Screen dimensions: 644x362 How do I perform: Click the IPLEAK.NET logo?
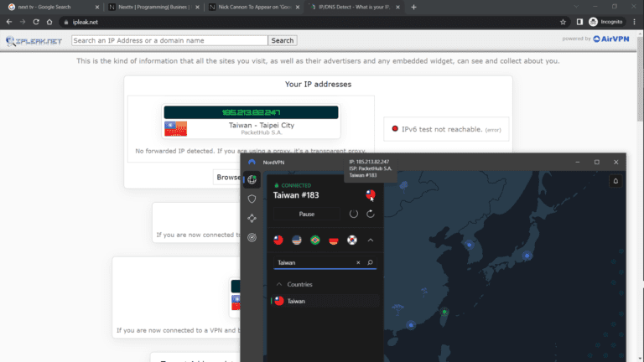pyautogui.click(x=34, y=41)
